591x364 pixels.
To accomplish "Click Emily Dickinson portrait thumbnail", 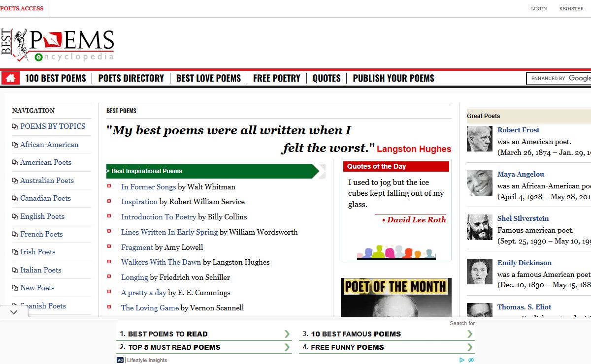I will pos(479,271).
